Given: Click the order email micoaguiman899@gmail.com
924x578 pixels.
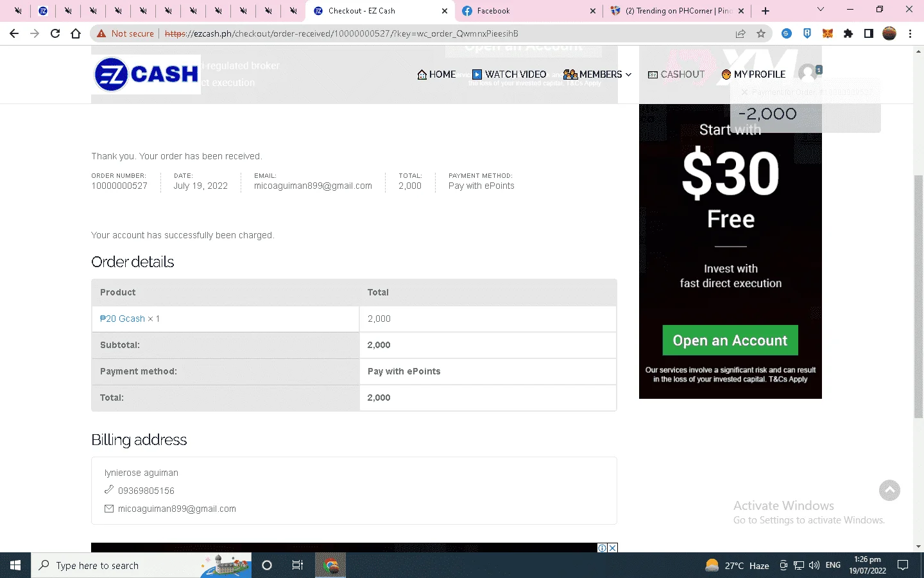Looking at the screenshot, I should pos(313,186).
